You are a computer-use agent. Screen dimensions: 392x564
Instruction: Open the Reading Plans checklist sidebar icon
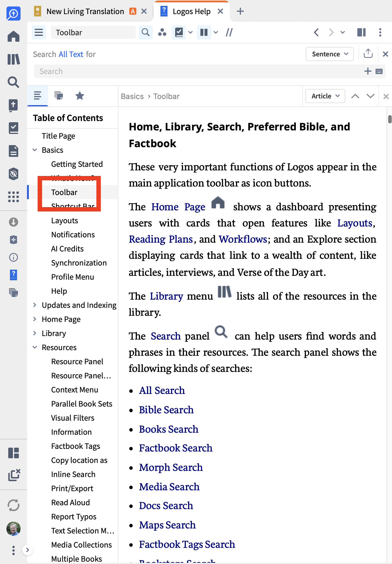click(14, 128)
